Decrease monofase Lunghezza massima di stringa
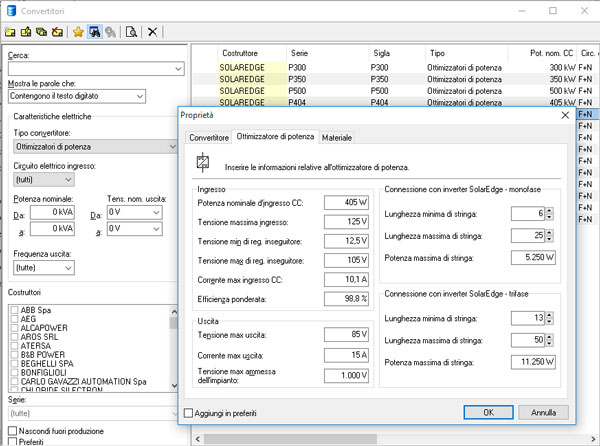 point(549,239)
